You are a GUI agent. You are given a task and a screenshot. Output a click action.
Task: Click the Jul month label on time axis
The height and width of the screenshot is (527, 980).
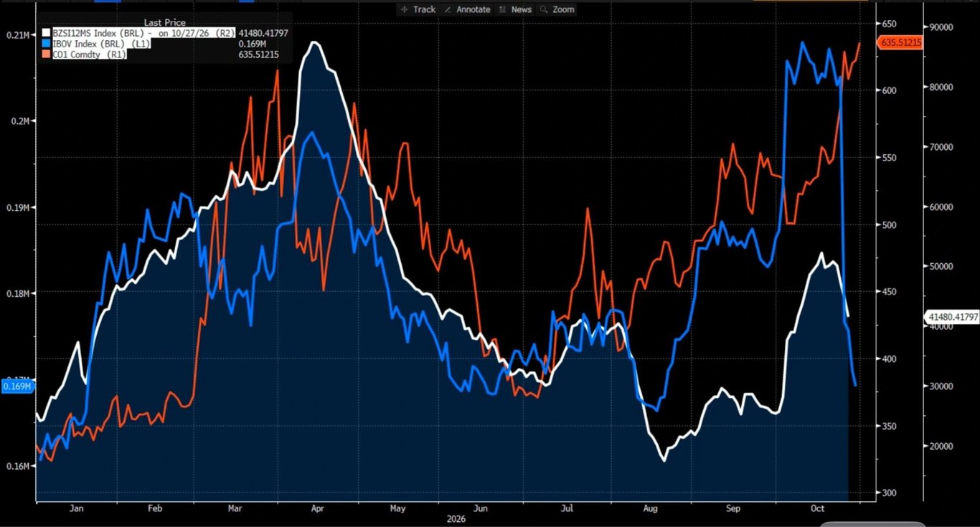click(x=567, y=508)
